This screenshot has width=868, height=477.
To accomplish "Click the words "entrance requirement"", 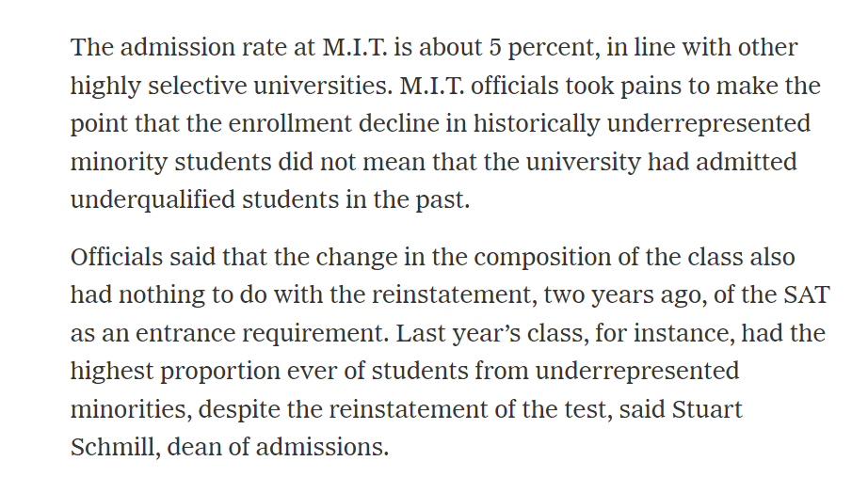I will [x=262, y=334].
